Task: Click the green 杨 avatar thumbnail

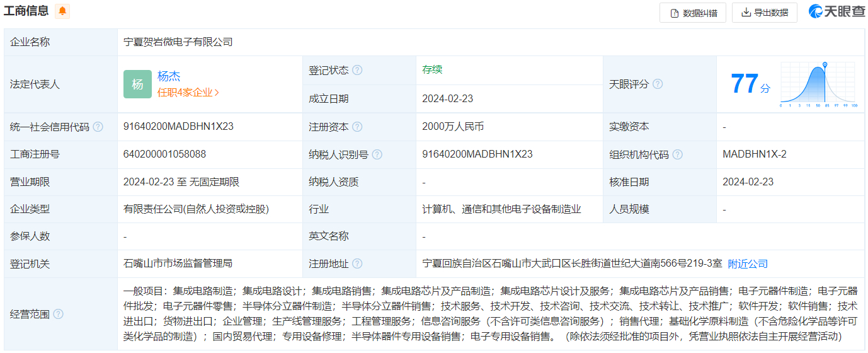Action: (x=137, y=84)
